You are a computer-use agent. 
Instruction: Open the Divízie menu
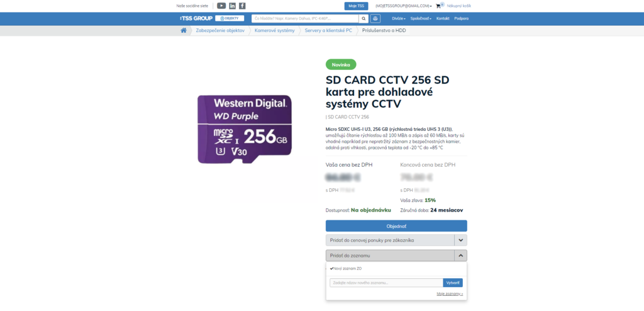pos(398,18)
